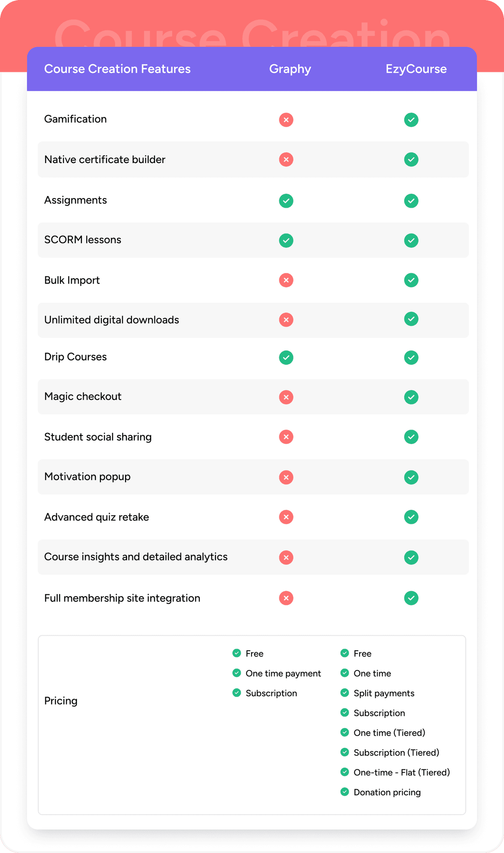This screenshot has width=504, height=853.
Task: Click Graphy's red cross for Bulk Import
Action: pos(286,280)
